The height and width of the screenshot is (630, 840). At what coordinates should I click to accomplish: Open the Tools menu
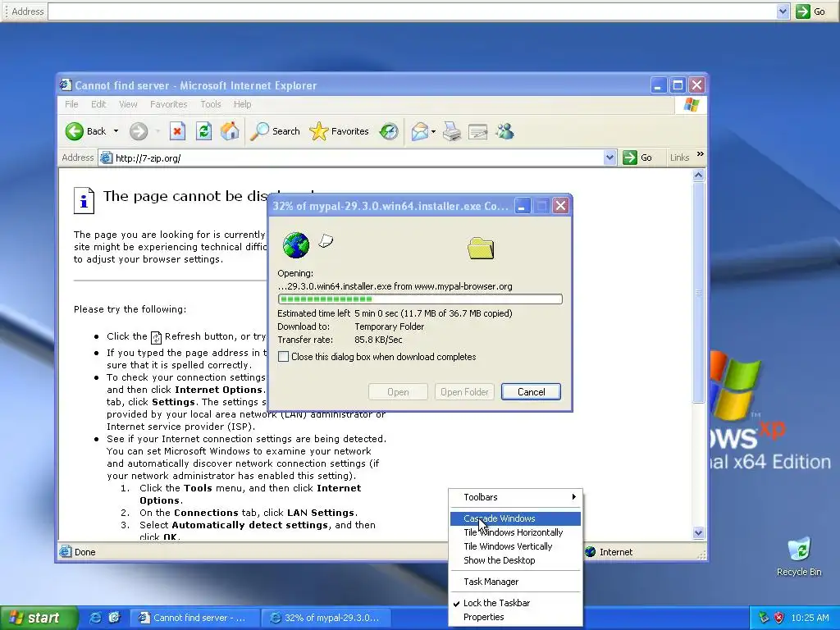click(x=211, y=104)
